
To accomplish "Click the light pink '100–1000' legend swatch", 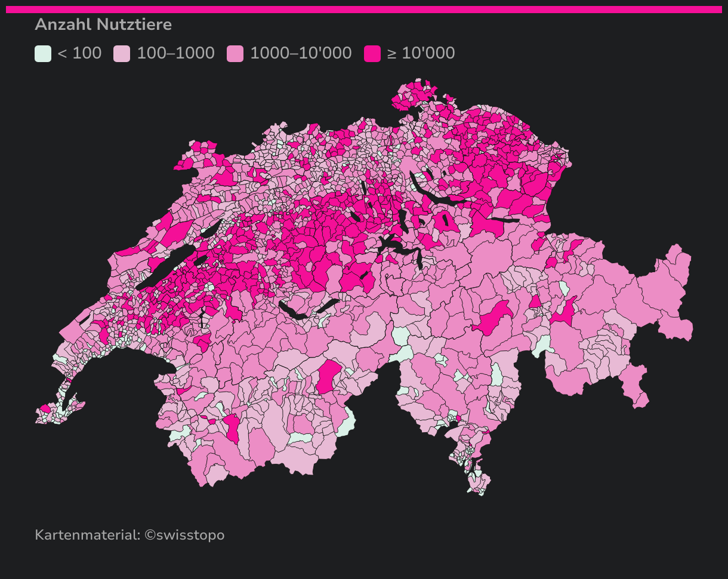I will pyautogui.click(x=122, y=54).
